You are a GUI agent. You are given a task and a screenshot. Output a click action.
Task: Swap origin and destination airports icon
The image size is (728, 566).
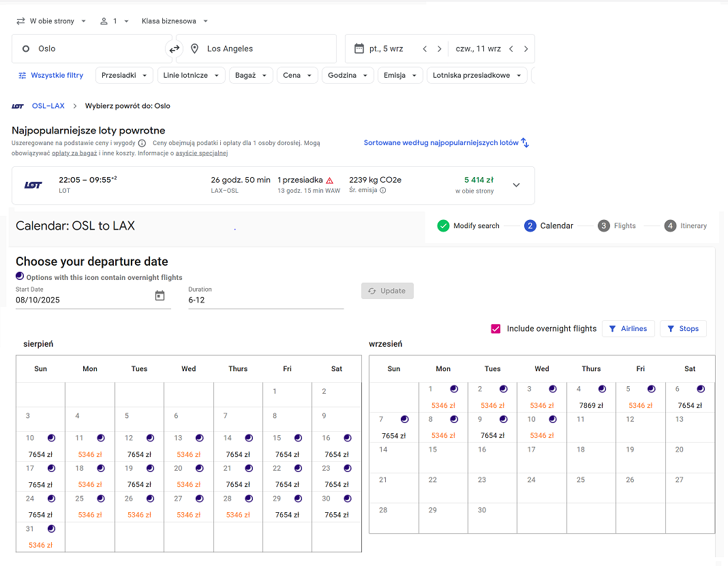[174, 49]
